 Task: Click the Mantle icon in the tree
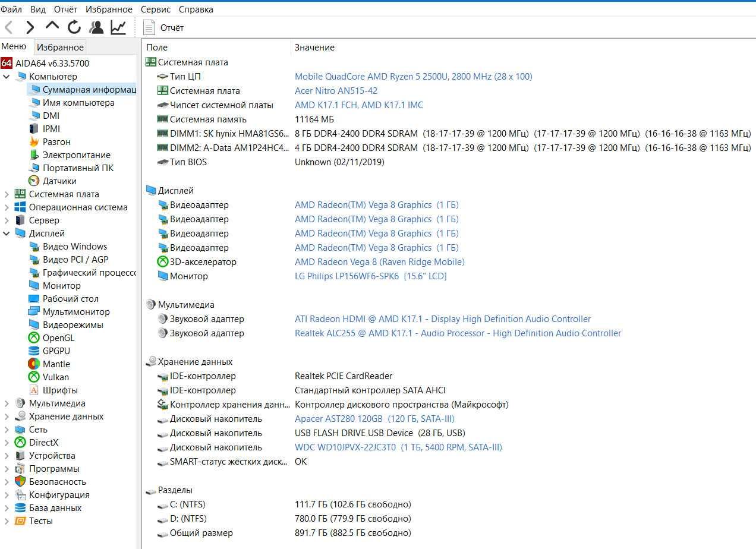click(x=33, y=364)
